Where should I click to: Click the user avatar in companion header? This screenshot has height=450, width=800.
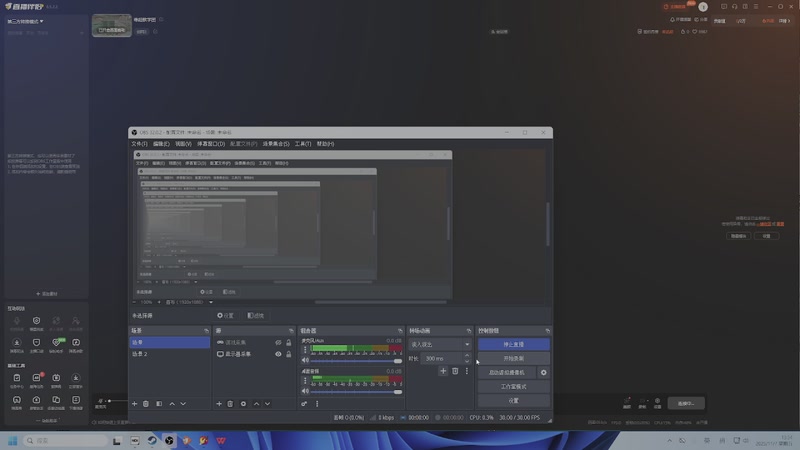point(703,7)
